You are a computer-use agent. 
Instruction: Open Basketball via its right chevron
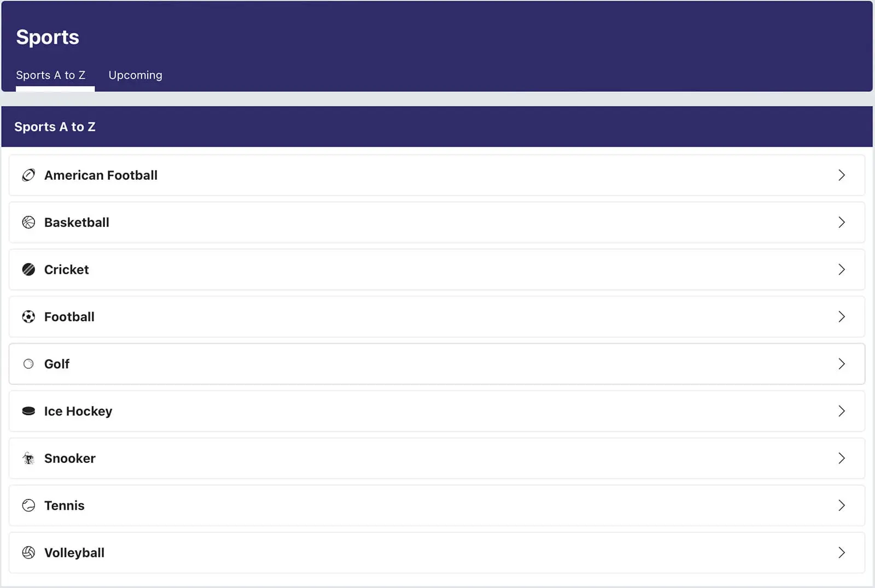point(842,222)
